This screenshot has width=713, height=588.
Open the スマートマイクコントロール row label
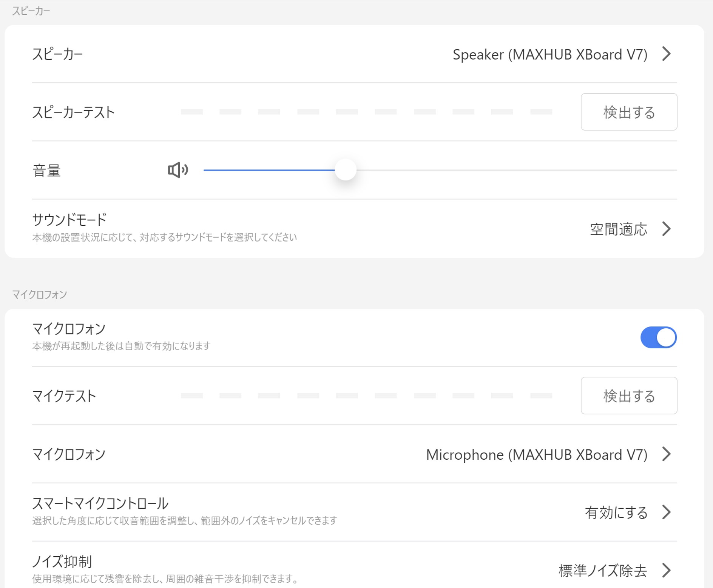click(100, 503)
